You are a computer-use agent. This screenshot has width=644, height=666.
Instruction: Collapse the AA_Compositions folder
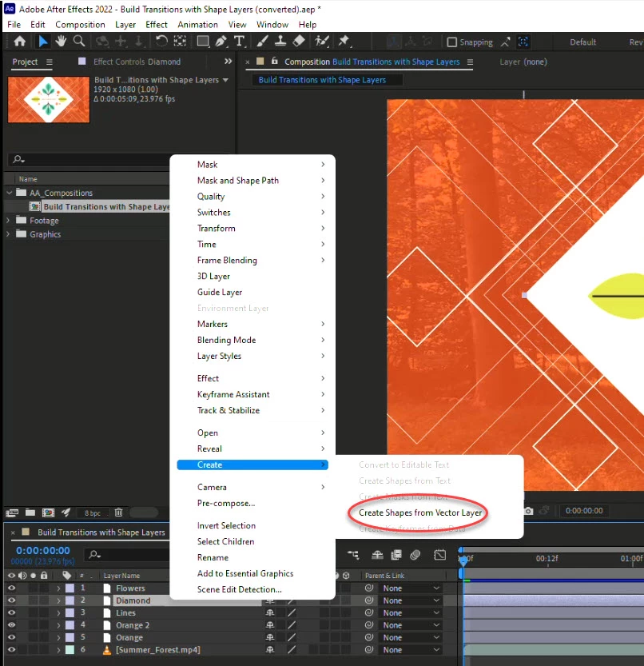(9, 193)
